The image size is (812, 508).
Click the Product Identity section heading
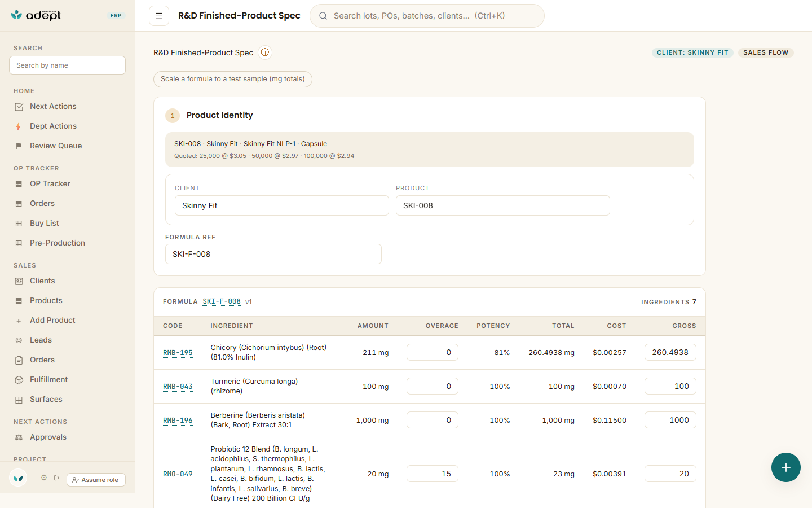220,115
